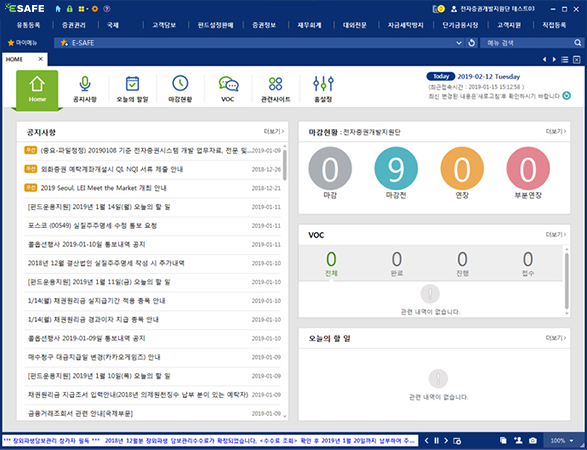The width and height of the screenshot is (587, 450).
Task: Open the Home dashboard icon
Action: [x=37, y=90]
